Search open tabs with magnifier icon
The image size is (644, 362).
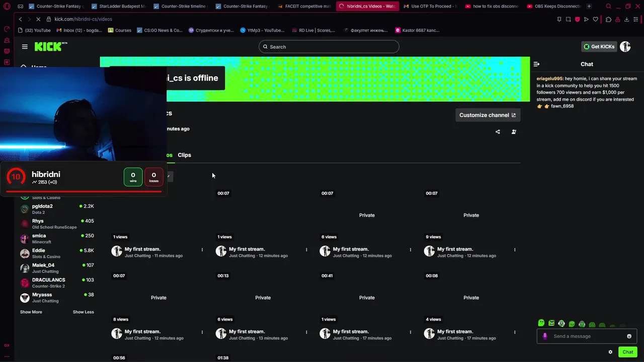click(608, 7)
